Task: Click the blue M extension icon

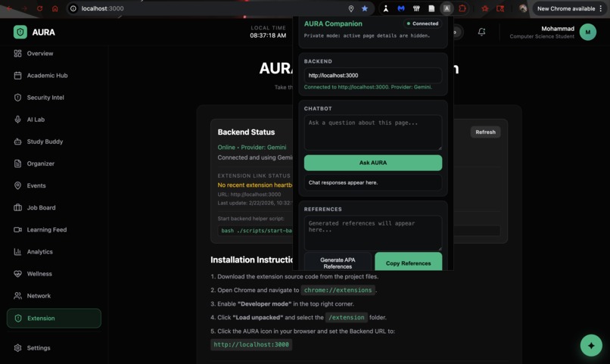Action: [x=401, y=8]
